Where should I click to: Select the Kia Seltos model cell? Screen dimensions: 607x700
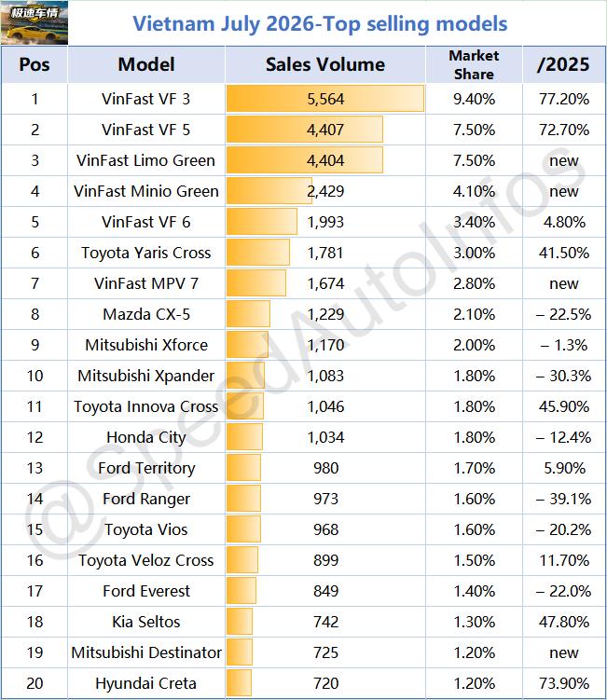tap(146, 622)
